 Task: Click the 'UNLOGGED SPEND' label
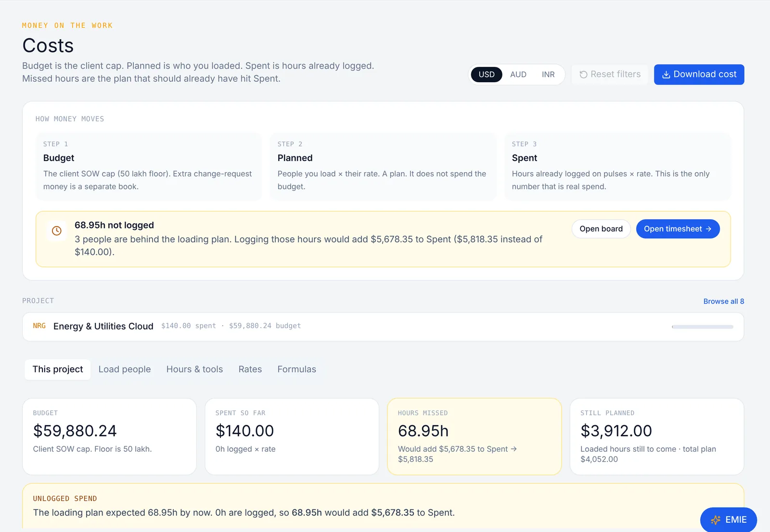[65, 498]
